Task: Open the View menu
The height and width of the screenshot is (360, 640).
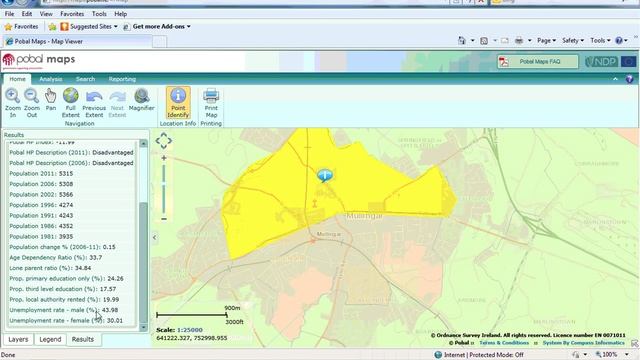Action: click(x=46, y=14)
